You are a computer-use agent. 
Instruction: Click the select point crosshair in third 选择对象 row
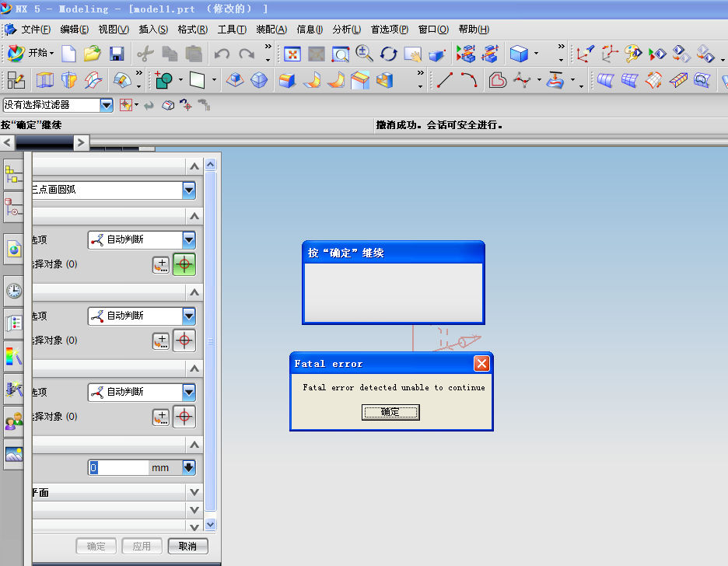tap(184, 417)
